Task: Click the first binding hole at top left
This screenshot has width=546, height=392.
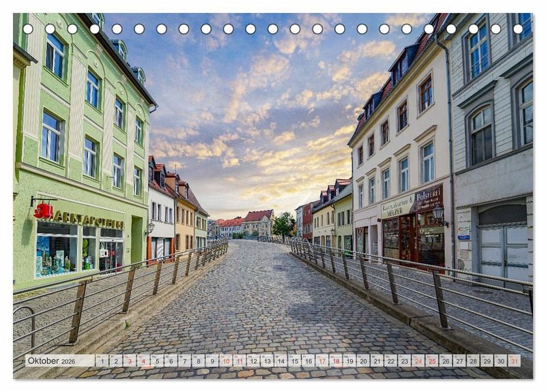Action: pyautogui.click(x=28, y=29)
